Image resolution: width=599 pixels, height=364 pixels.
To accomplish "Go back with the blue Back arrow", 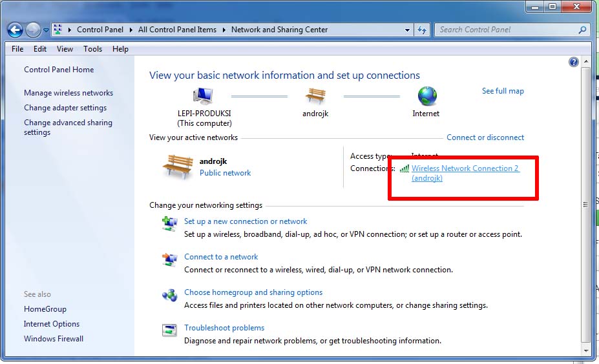I will coord(16,30).
